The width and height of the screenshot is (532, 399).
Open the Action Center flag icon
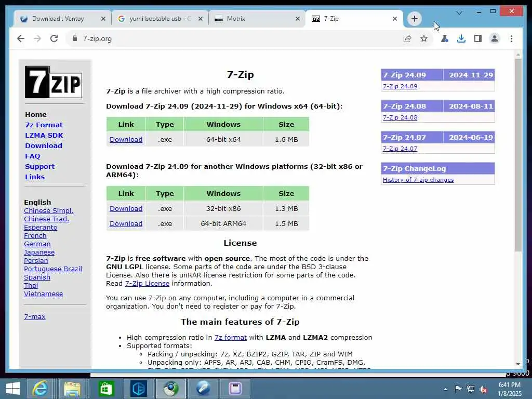pyautogui.click(x=458, y=389)
